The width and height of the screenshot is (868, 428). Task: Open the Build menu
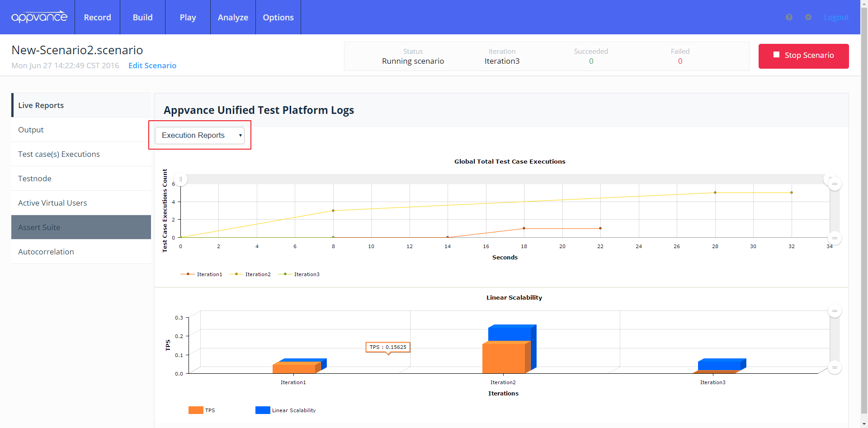point(142,17)
